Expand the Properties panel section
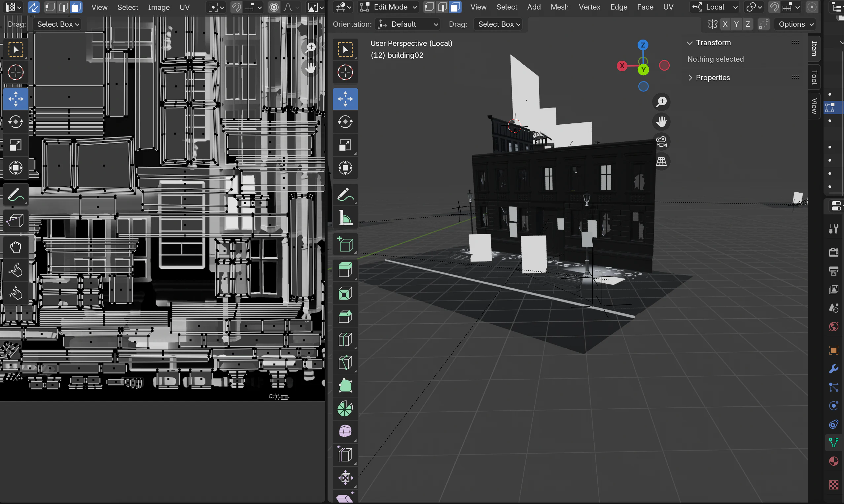The width and height of the screenshot is (844, 504). (x=713, y=78)
